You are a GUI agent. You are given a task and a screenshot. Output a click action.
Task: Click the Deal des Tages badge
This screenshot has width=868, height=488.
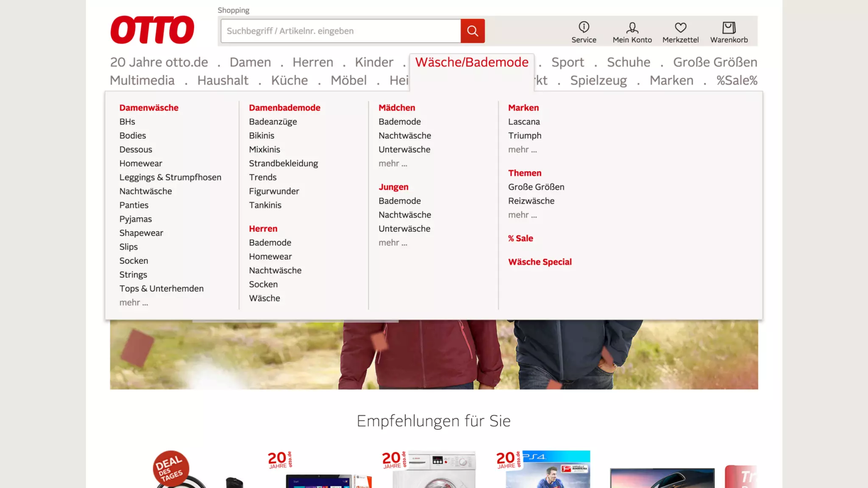pyautogui.click(x=171, y=468)
